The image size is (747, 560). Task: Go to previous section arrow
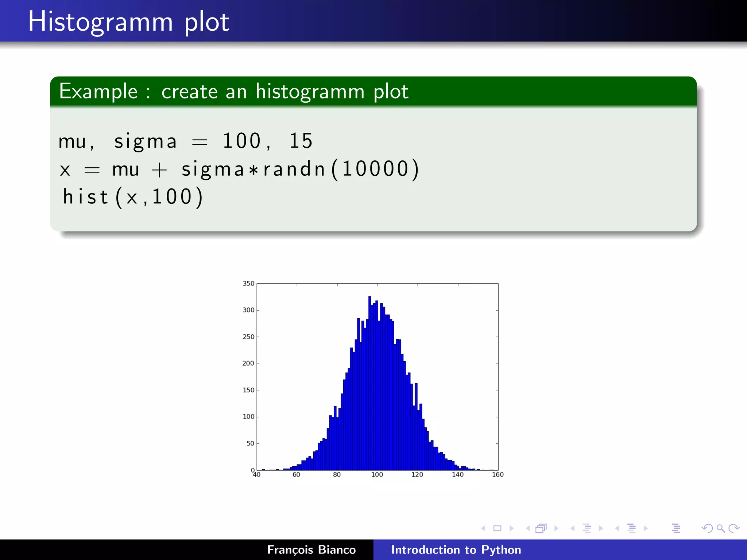[x=617, y=528]
